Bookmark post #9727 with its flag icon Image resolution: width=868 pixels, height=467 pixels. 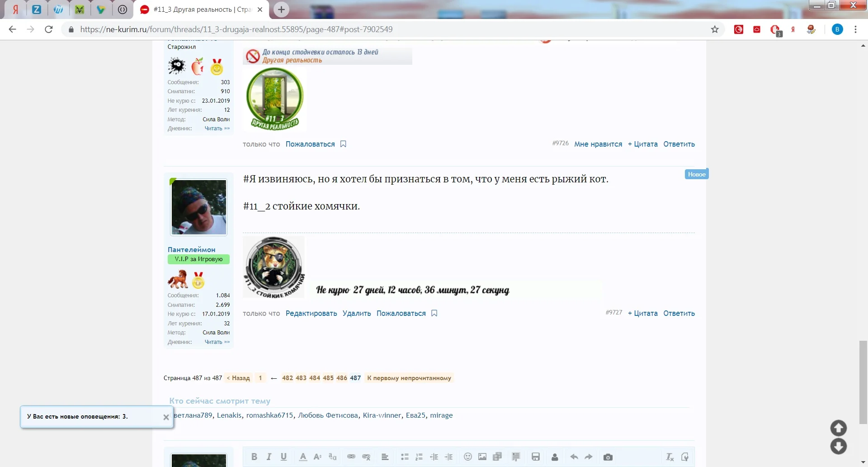click(434, 313)
